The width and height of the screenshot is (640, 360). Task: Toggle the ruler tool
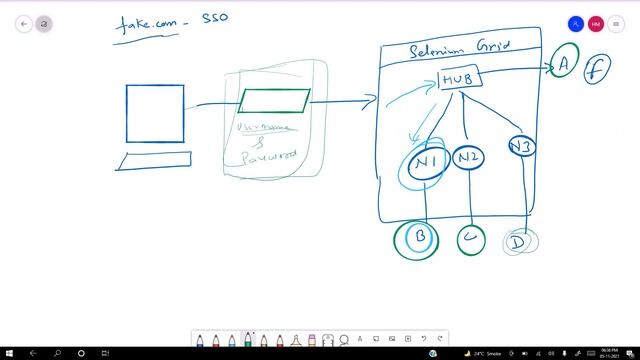328,340
